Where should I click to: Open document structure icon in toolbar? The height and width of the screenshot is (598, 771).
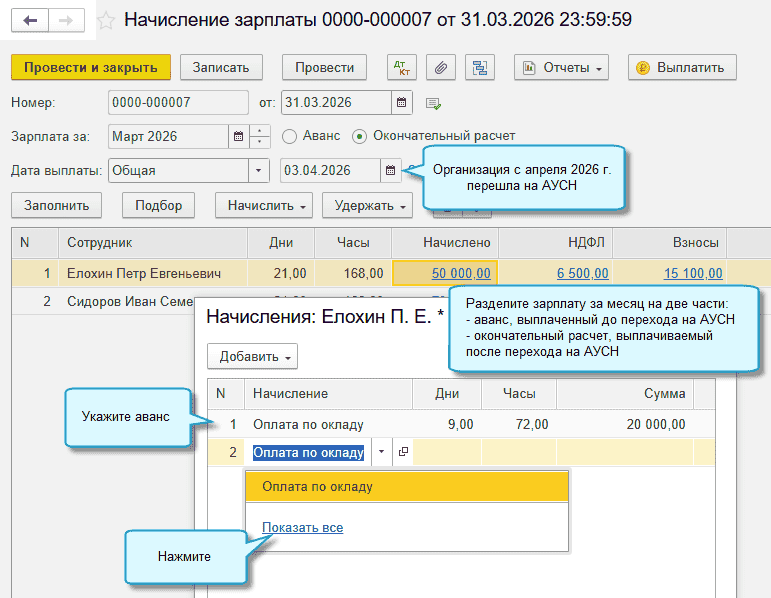click(x=481, y=68)
